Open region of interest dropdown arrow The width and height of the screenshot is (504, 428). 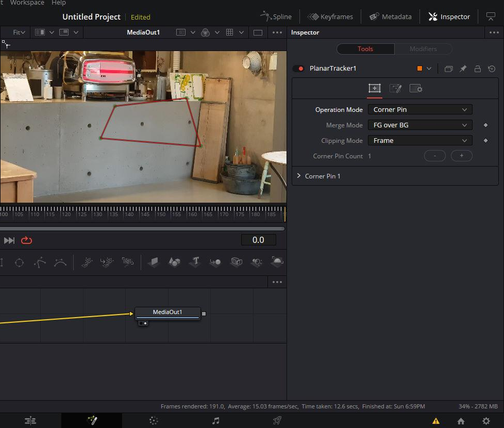point(193,32)
